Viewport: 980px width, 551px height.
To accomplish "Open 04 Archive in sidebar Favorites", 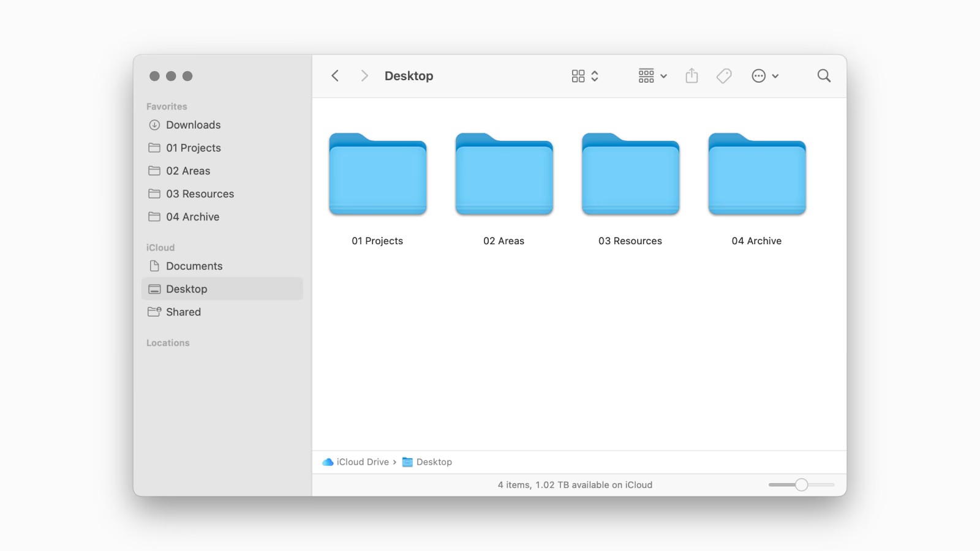I will 222,217.
